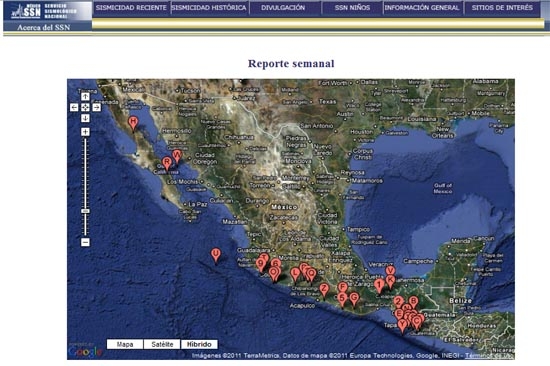Select earthquake marker L
Screen dimensions: 550x366
click(295, 274)
